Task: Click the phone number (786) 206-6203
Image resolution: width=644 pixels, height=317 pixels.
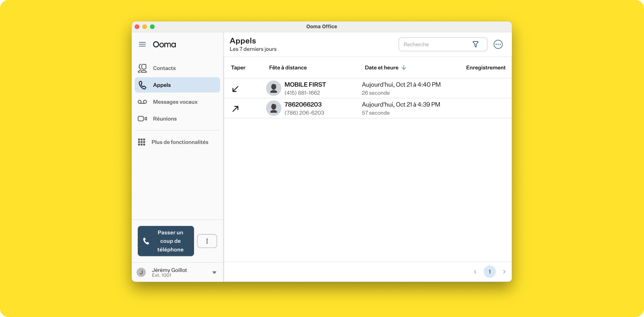Action: [305, 113]
